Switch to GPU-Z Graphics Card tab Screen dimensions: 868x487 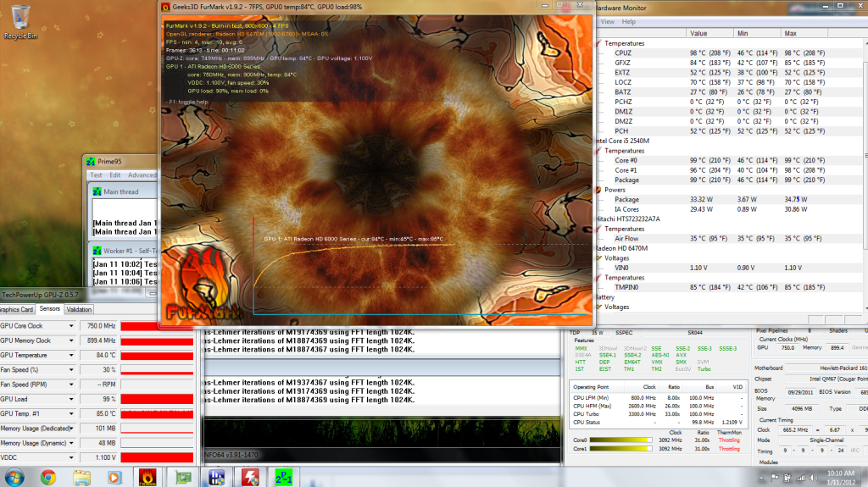coord(18,309)
